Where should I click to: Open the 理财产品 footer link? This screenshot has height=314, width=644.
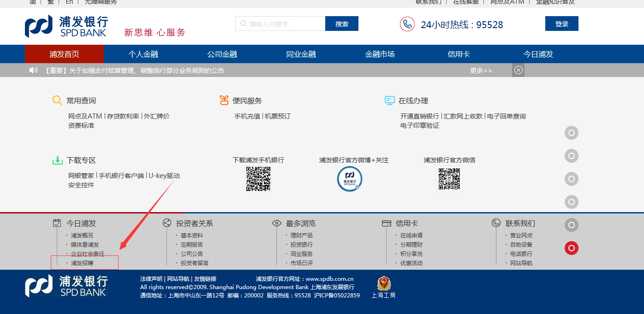tap(302, 235)
